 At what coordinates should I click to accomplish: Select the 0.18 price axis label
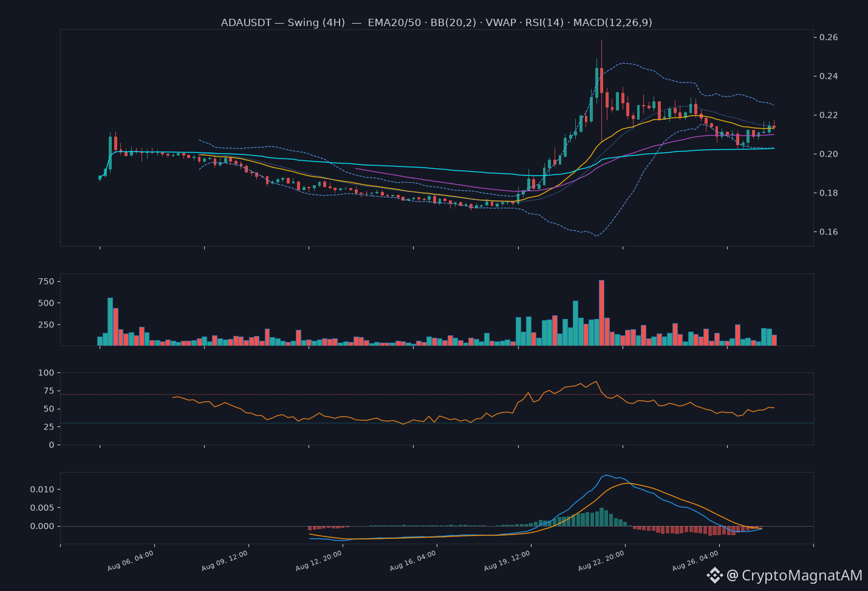(829, 193)
